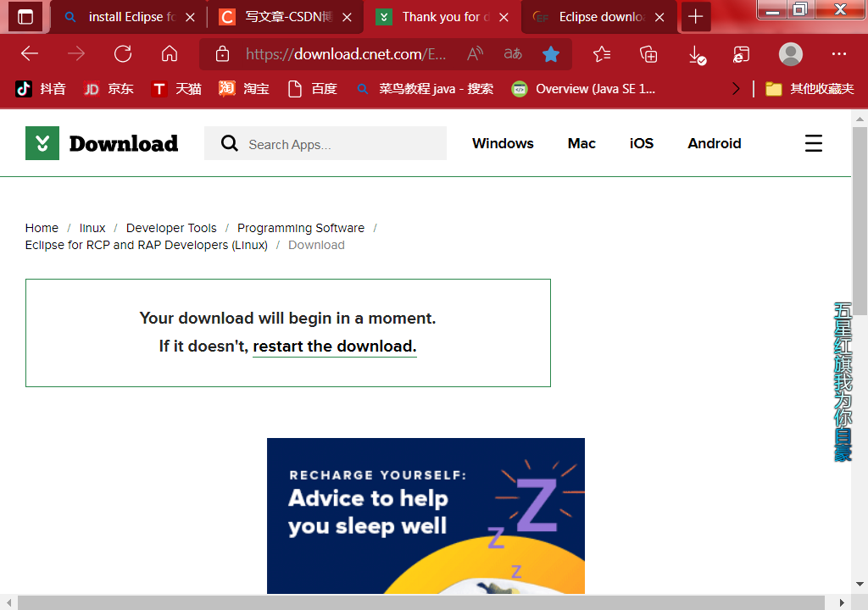Open the Internet Explorer mode icon
The height and width of the screenshot is (610, 868).
pyautogui.click(x=741, y=54)
